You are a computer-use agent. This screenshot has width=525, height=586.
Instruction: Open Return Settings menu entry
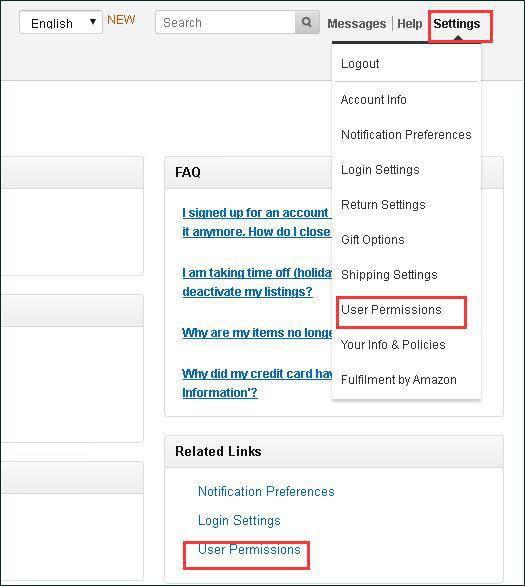click(x=383, y=205)
